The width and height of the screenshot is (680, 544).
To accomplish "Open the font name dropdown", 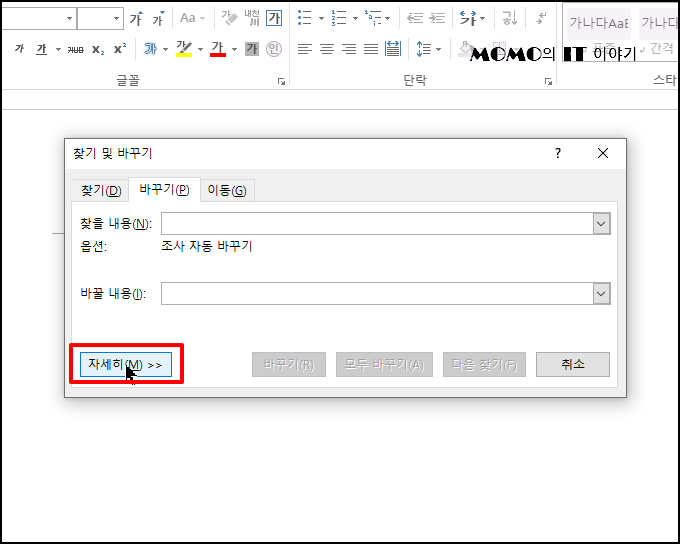I will 69,18.
